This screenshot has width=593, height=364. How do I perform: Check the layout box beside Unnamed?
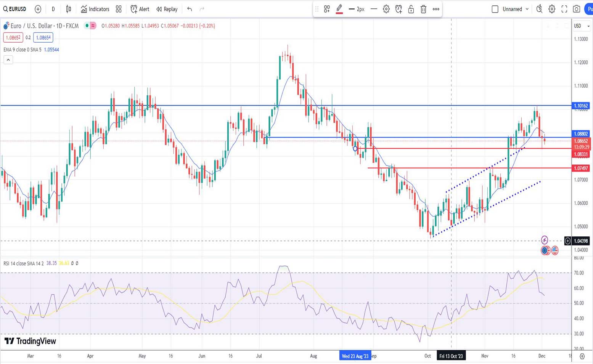tap(495, 9)
